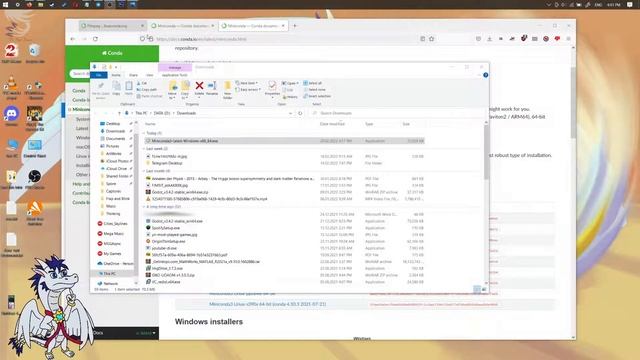
Task: Open the Properties icon in ribbon
Action: tap(272, 86)
